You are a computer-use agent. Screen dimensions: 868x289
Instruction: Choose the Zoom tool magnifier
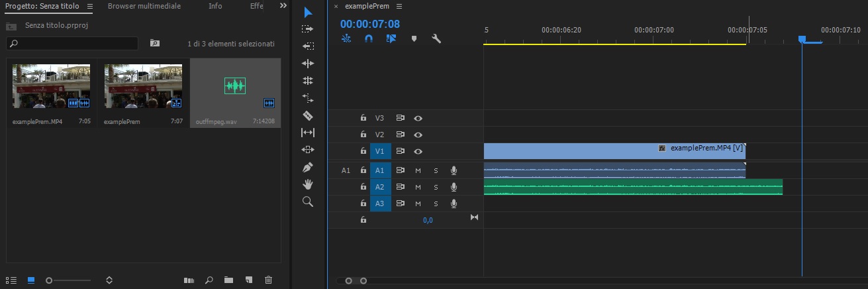[308, 202]
